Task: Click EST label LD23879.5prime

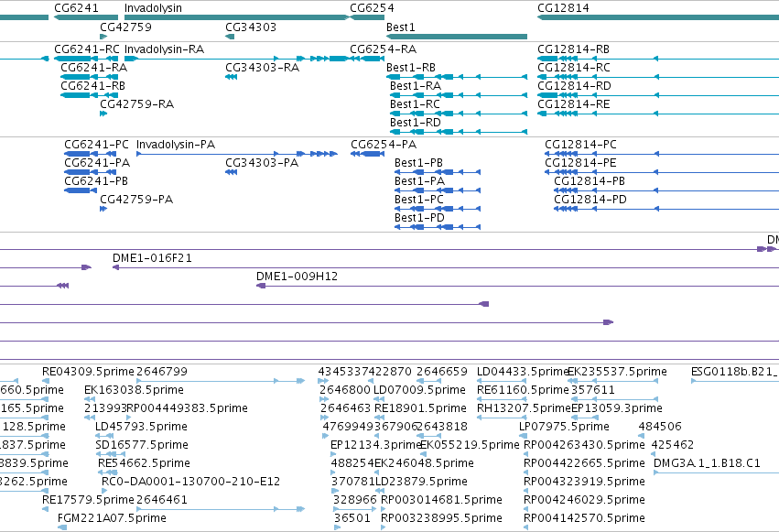Action: point(421,482)
